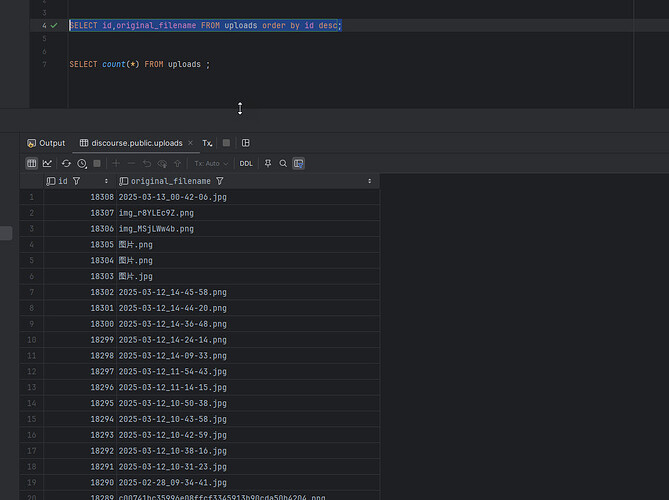The image size is (669, 500).
Task: Select cell 2025-03-12_10-31-23.jpg
Action: (248, 467)
